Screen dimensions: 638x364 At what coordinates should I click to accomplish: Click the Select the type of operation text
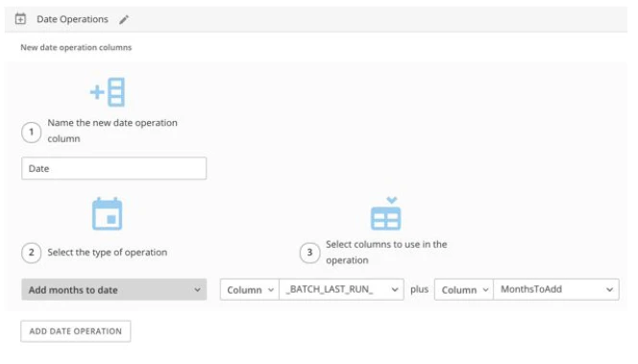108,253
